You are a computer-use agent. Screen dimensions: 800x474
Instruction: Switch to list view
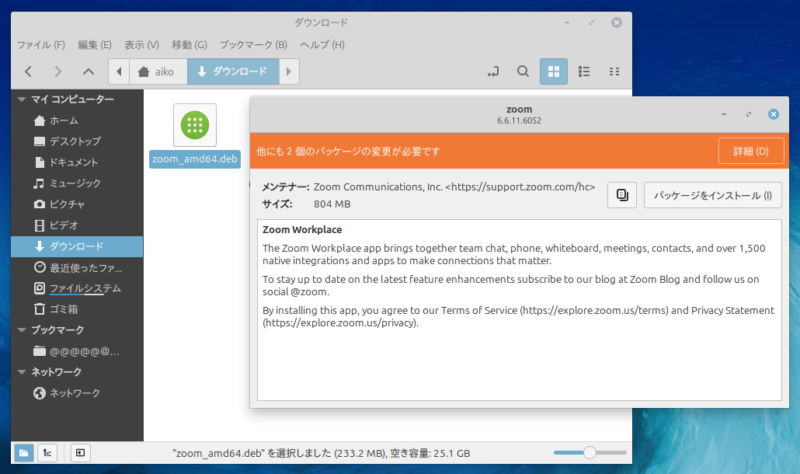point(584,72)
